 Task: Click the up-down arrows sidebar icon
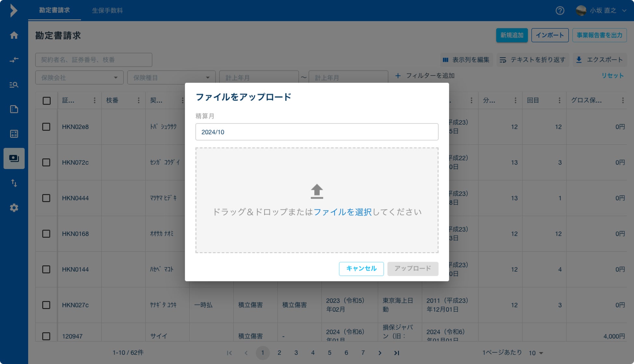click(14, 183)
